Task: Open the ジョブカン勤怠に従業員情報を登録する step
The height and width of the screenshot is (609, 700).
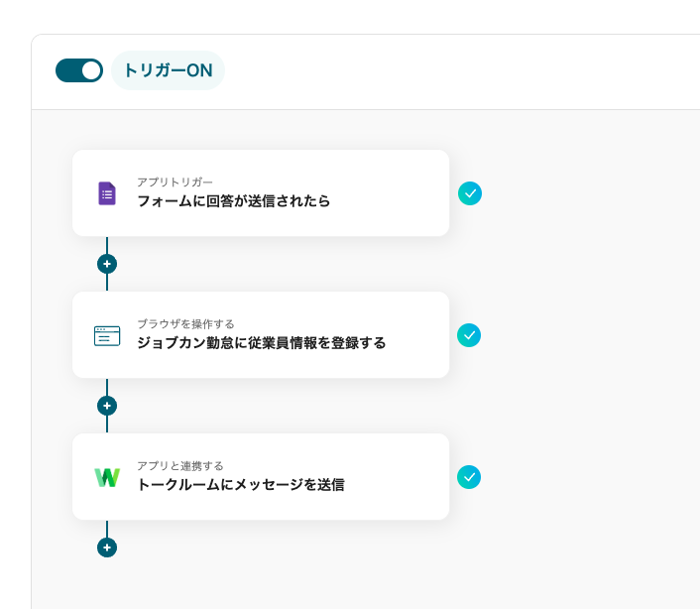Action: click(x=261, y=343)
